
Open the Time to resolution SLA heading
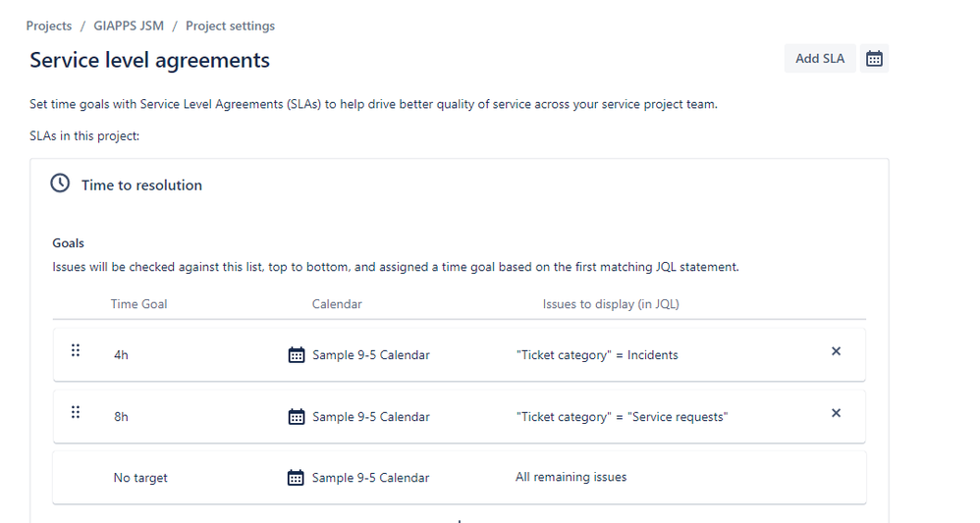[141, 184]
